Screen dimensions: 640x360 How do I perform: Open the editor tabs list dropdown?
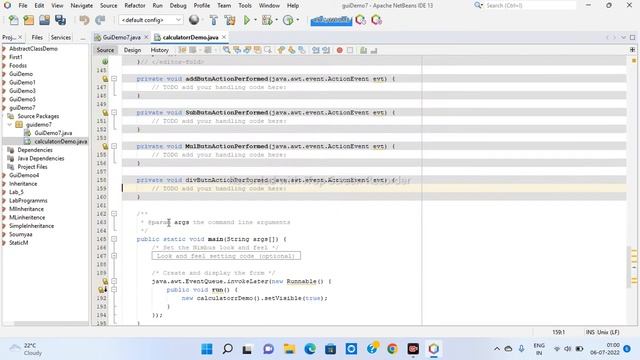[x=623, y=37]
